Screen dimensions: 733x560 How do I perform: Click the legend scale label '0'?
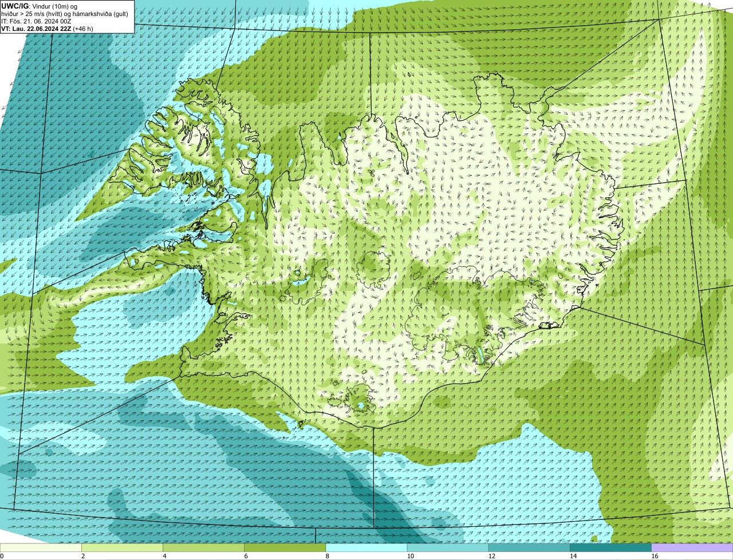click(x=2, y=556)
